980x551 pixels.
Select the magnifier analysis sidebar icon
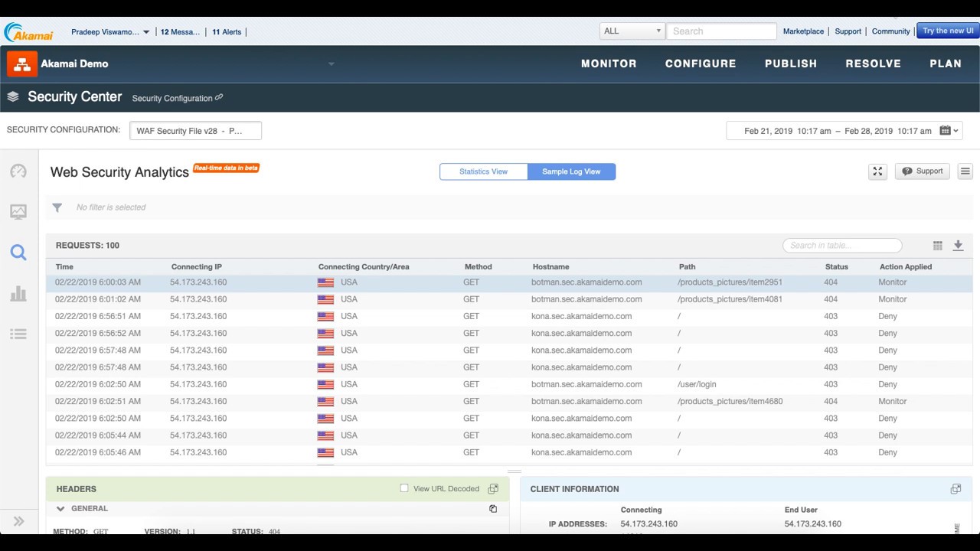click(18, 253)
